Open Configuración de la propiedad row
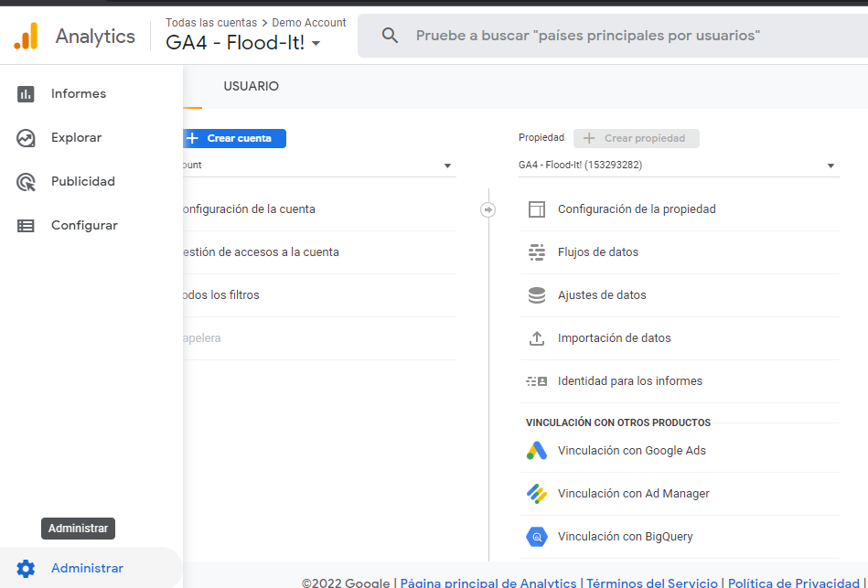868x588 pixels. coord(680,209)
